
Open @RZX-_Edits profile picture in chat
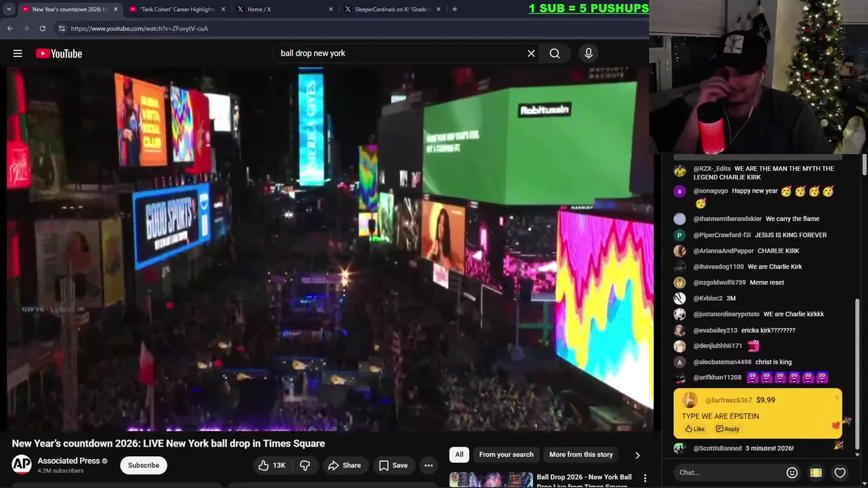pyautogui.click(x=679, y=171)
